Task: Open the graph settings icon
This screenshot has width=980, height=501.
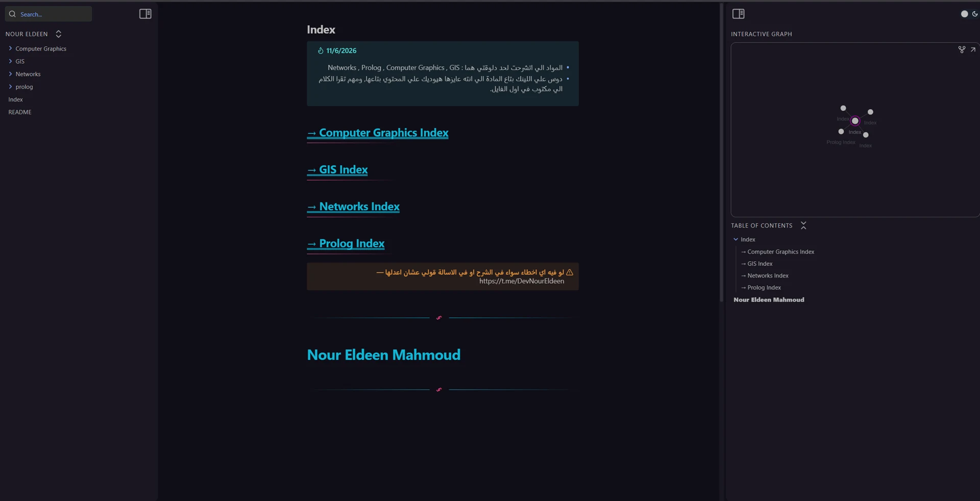Action: [x=962, y=49]
